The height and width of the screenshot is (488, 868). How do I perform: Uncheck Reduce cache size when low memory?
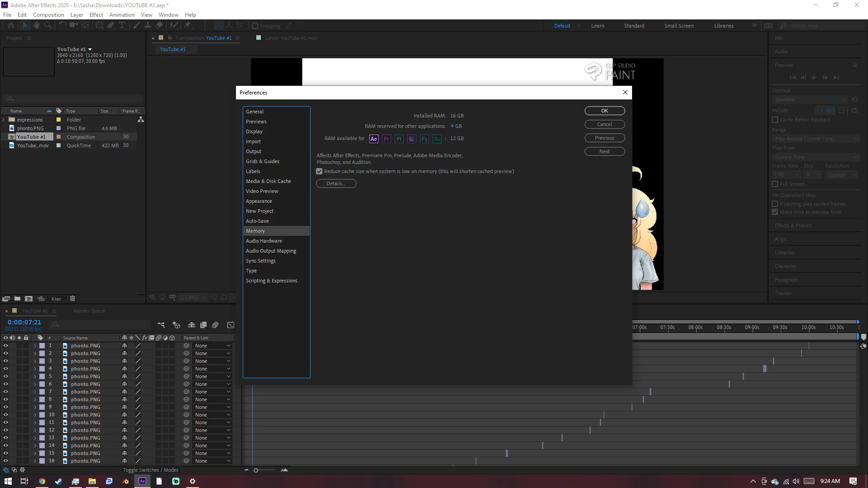pos(319,171)
